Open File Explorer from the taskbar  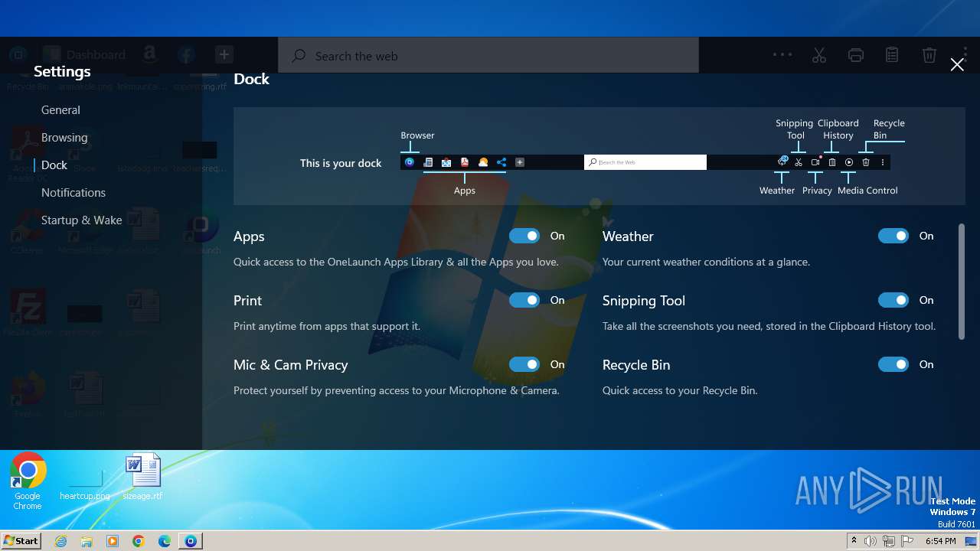pos(87,541)
